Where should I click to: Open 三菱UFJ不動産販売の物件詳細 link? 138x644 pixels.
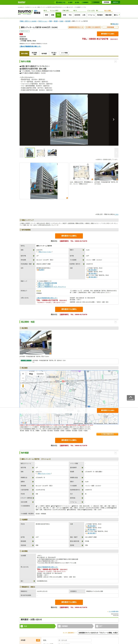point(47,283)
